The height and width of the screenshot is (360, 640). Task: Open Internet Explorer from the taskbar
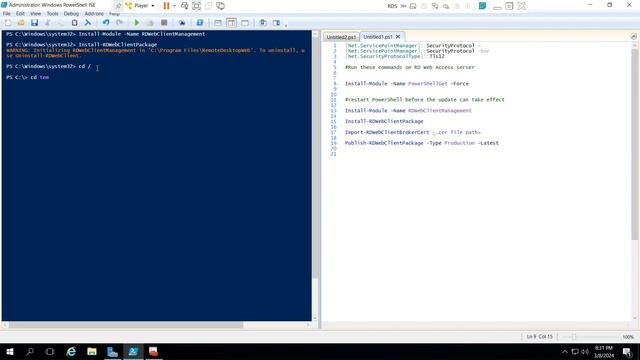71,351
